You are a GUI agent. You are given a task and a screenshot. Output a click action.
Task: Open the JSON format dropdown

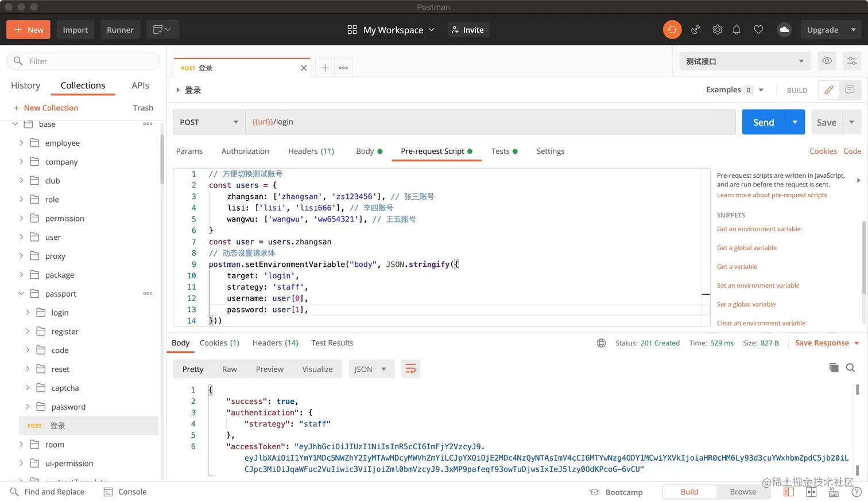(x=371, y=369)
